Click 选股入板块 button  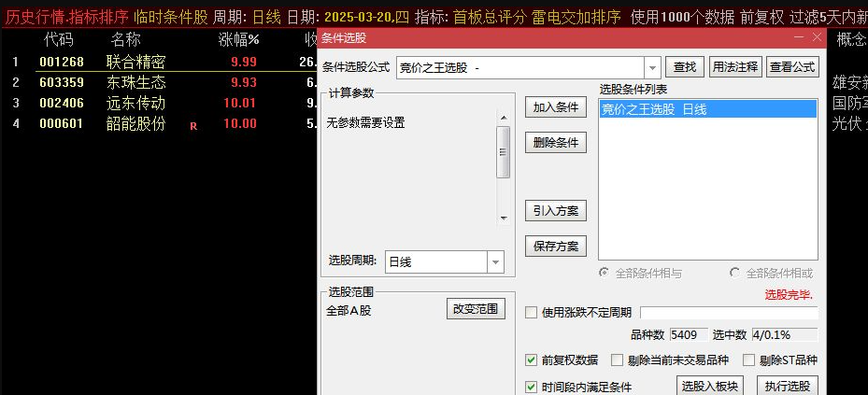click(710, 387)
